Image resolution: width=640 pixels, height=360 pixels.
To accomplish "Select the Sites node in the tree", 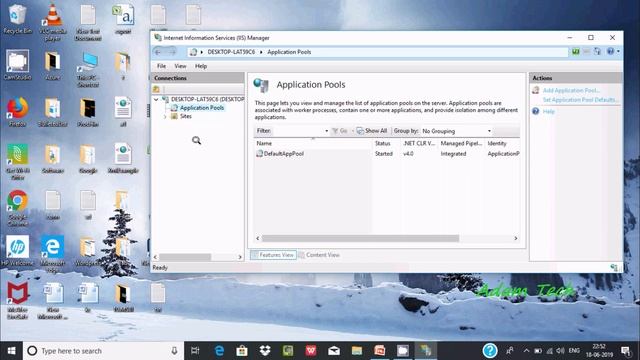I will click(x=186, y=116).
